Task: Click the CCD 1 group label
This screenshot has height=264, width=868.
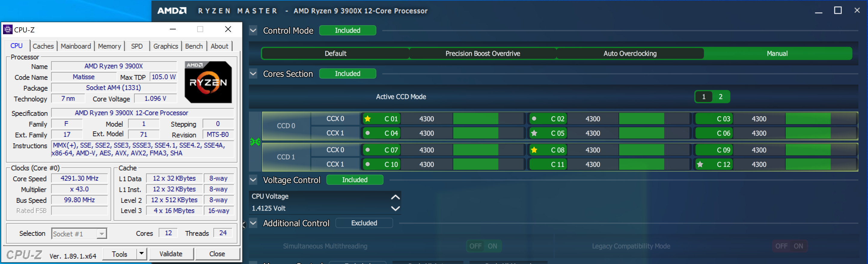Action: click(x=286, y=157)
